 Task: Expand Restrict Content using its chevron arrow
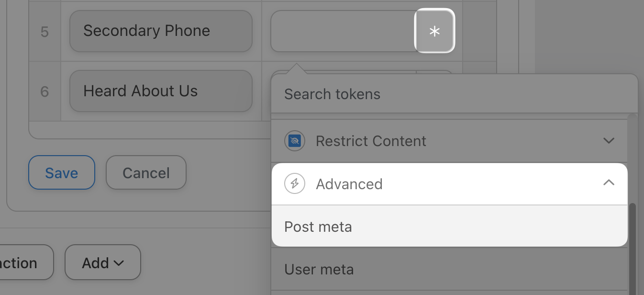click(x=609, y=141)
